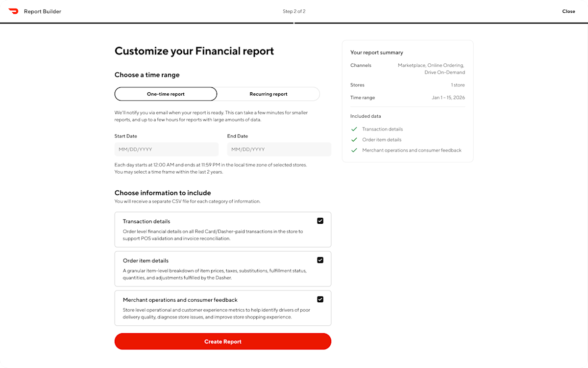Disable Merchant operations and consumer feedback
The width and height of the screenshot is (588, 368).
tap(320, 299)
